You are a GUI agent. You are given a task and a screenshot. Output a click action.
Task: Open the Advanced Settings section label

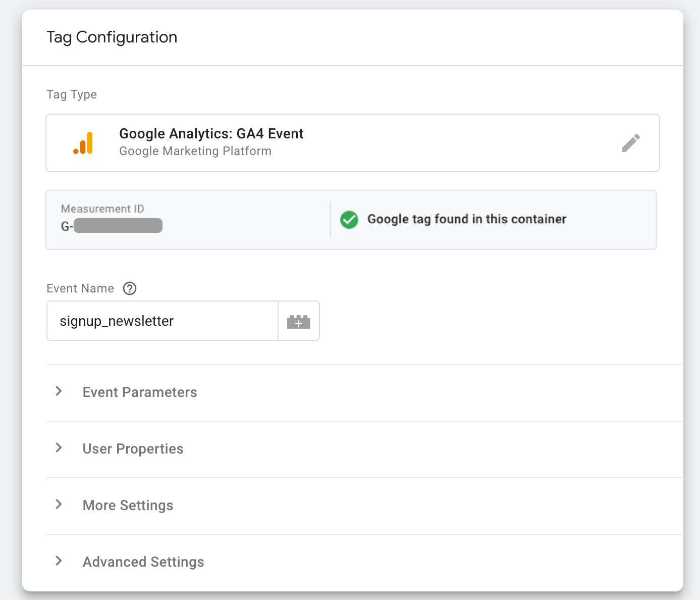pyautogui.click(x=143, y=562)
